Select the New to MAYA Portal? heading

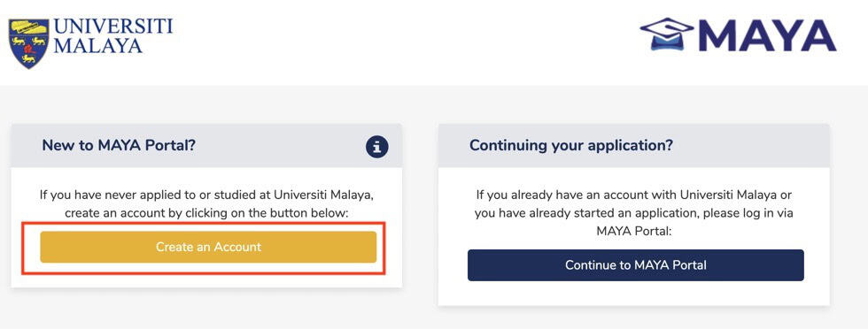[119, 145]
